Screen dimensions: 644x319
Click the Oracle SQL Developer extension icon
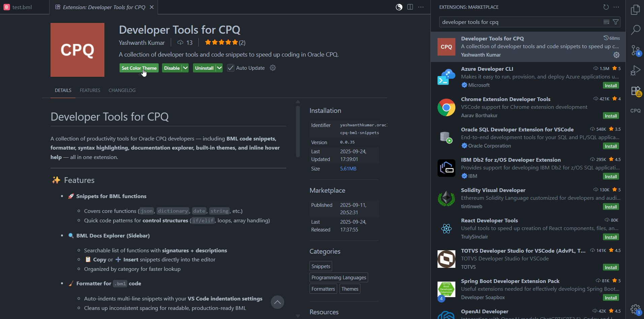[446, 138]
